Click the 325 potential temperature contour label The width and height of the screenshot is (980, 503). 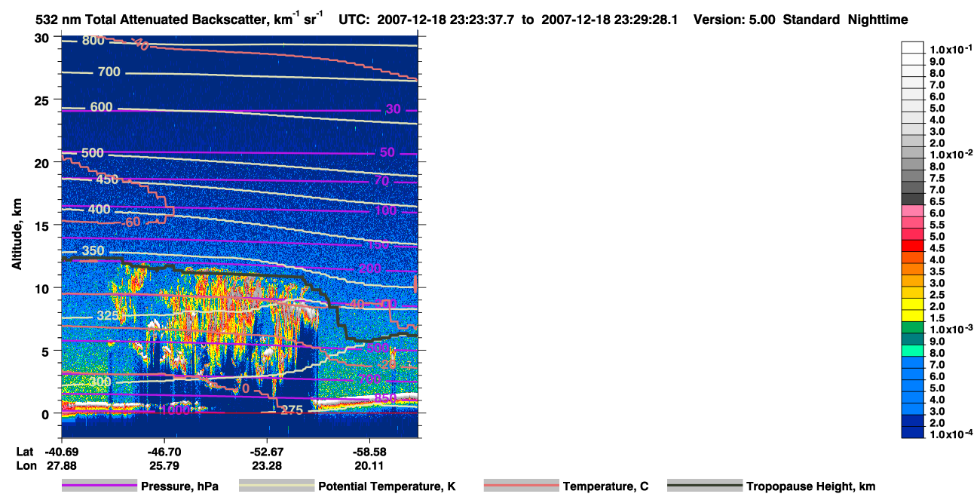(x=108, y=316)
